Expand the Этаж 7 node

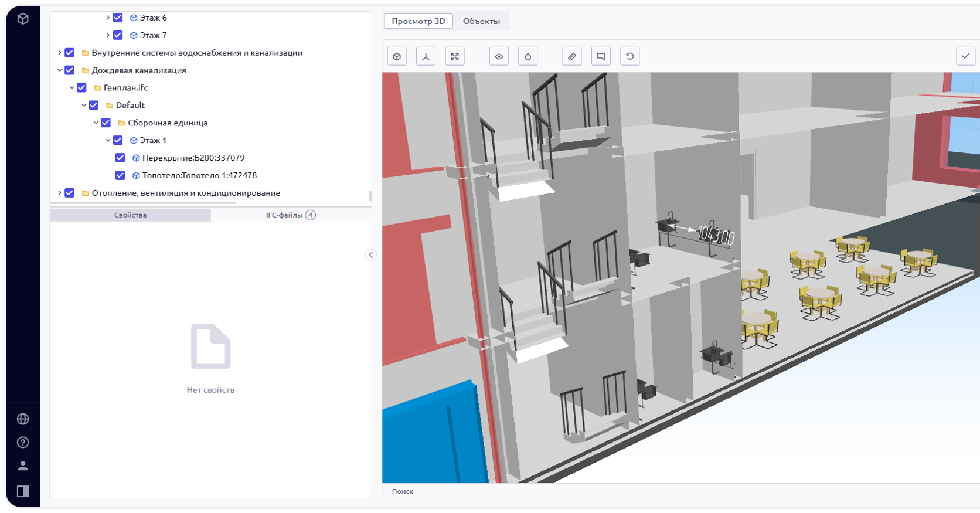tap(108, 35)
